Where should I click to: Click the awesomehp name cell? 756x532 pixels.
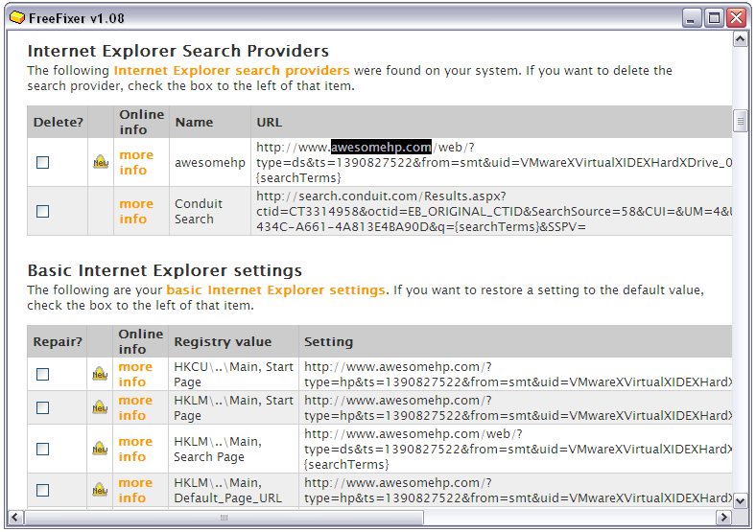[210, 162]
